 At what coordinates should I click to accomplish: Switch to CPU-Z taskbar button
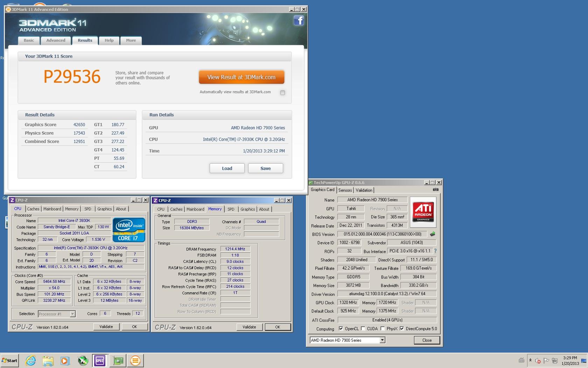click(x=100, y=360)
